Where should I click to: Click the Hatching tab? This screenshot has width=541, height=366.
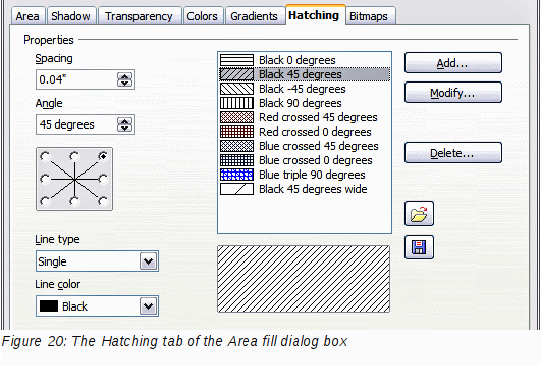pyautogui.click(x=314, y=15)
